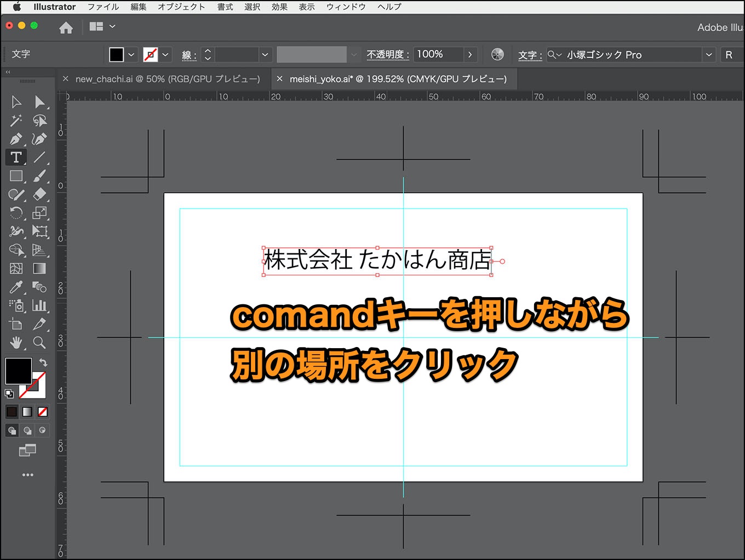Select the Rotate tool
The height and width of the screenshot is (560, 745).
[16, 213]
